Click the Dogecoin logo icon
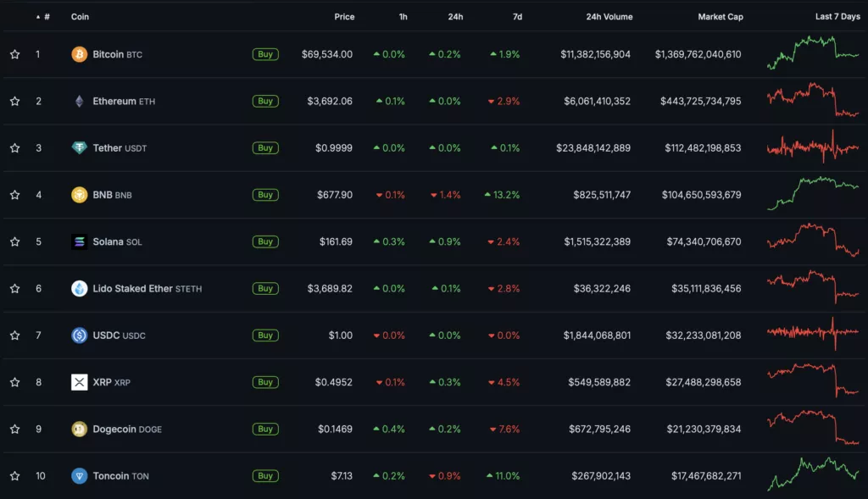The width and height of the screenshot is (868, 499). (x=79, y=429)
